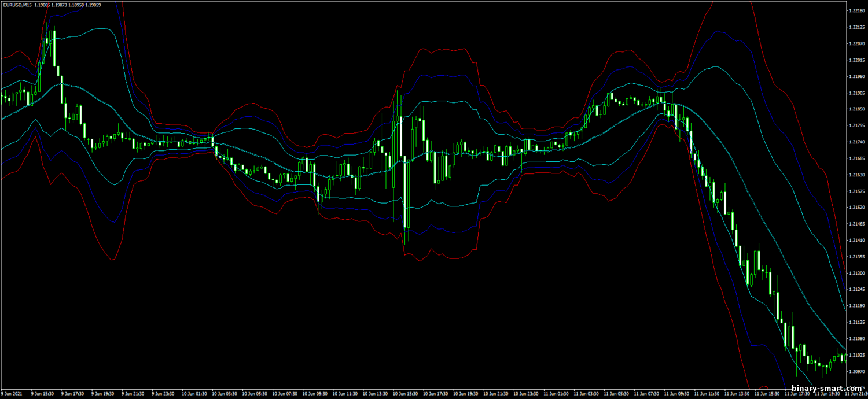Click the 1.22180 price axis label
868x399 pixels.
click(x=857, y=11)
